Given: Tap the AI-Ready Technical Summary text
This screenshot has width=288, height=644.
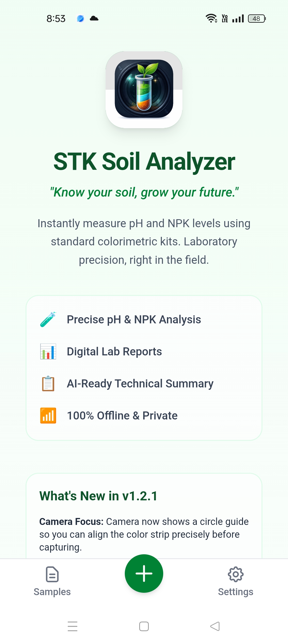Looking at the screenshot, I should [x=140, y=383].
